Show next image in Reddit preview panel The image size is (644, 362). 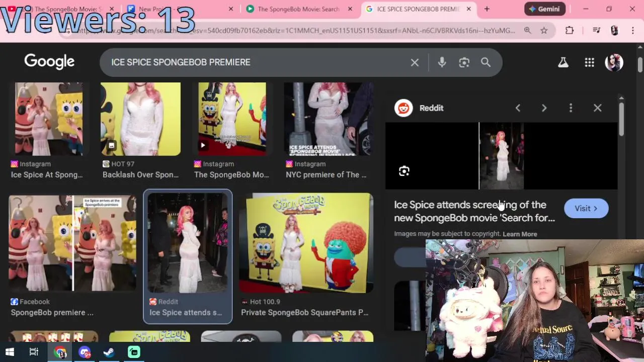[544, 108]
